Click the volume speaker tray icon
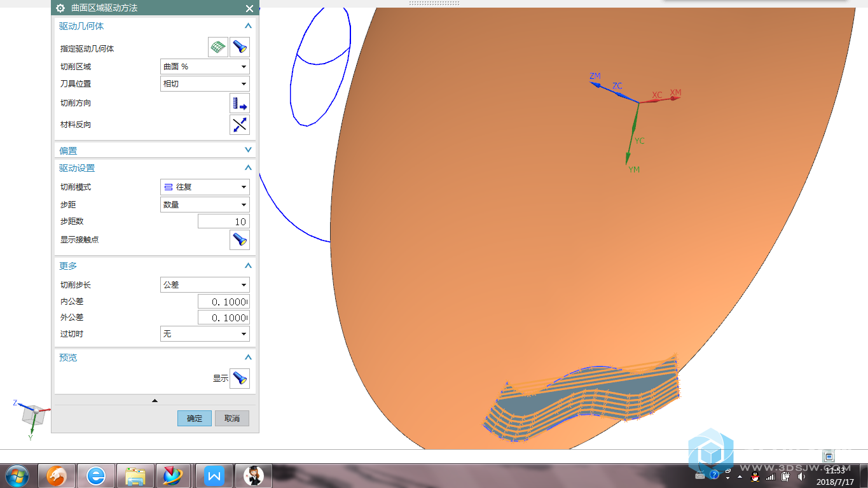Screen dimensions: 868x488 801,476
